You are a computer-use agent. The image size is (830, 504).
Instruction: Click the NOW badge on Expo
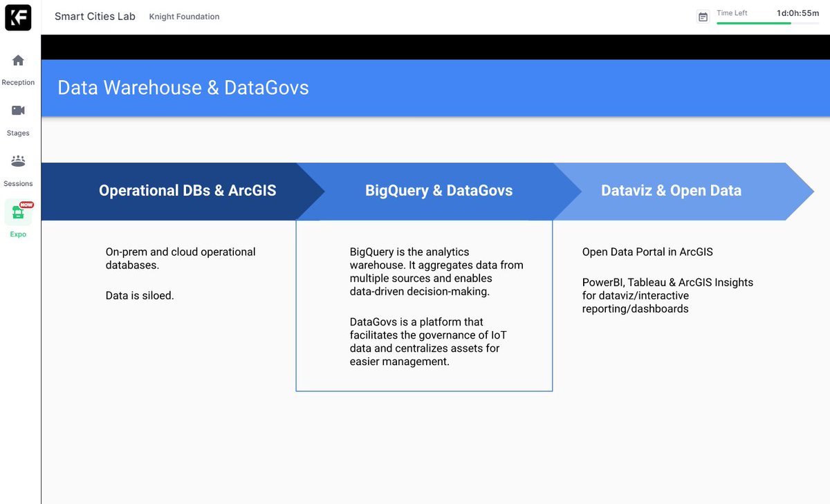pos(26,205)
